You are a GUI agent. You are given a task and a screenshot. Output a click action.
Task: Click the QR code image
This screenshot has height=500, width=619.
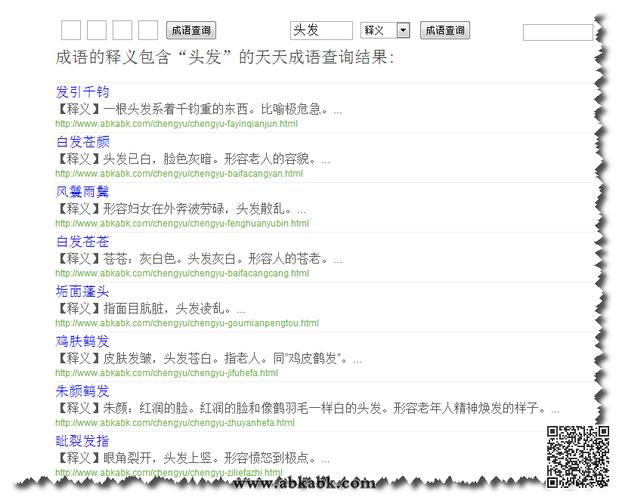tap(578, 457)
